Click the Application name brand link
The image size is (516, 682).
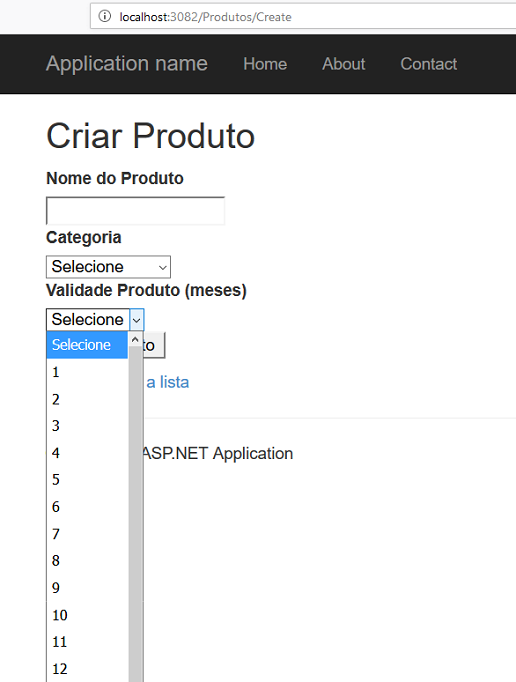(x=127, y=64)
